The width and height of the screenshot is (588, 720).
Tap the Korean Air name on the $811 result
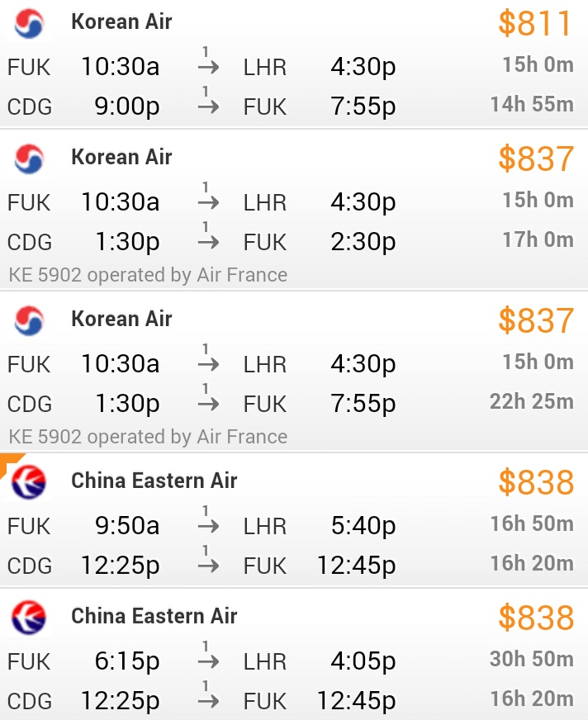[121, 22]
